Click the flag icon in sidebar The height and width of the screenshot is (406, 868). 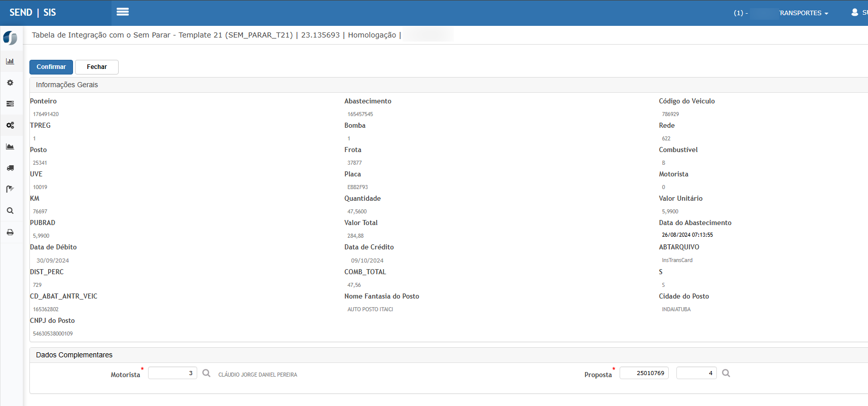[x=10, y=189]
